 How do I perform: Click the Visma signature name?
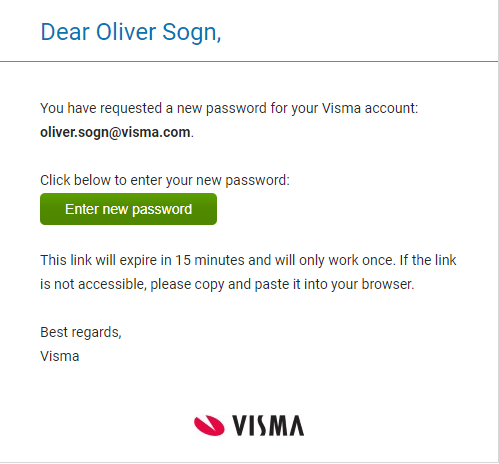[x=60, y=356]
